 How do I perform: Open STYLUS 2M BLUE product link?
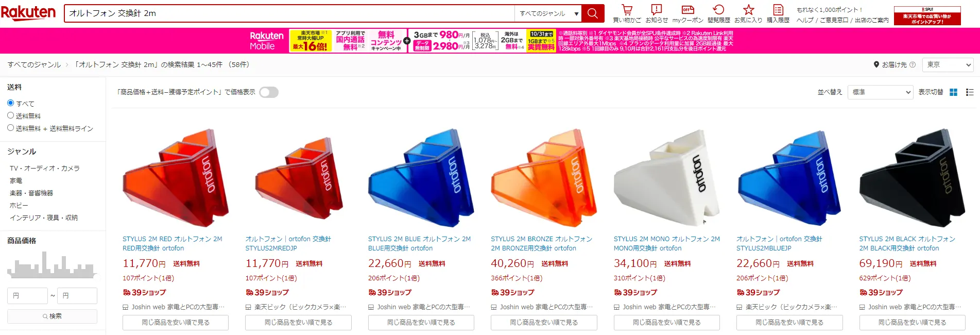click(419, 244)
